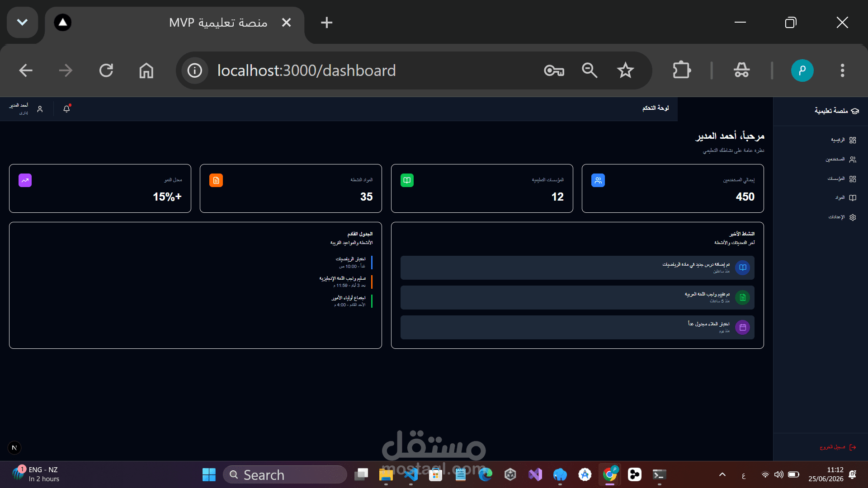The height and width of the screenshot is (488, 868).
Task: Open the المواد subjects page in sidebar
Action: 845,198
